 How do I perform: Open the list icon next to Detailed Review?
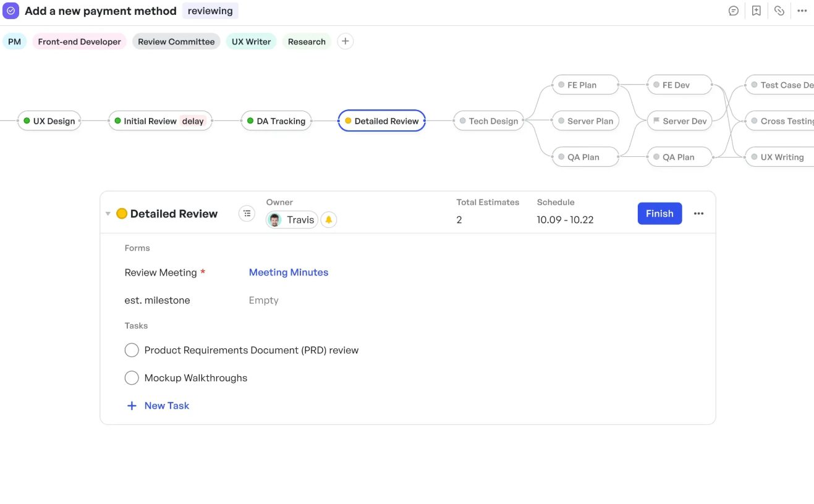247,214
